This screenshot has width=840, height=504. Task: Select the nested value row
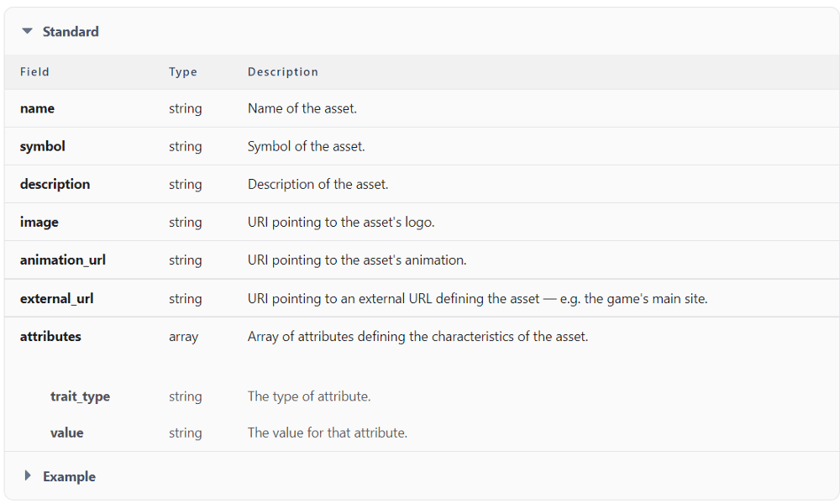pyautogui.click(x=67, y=433)
